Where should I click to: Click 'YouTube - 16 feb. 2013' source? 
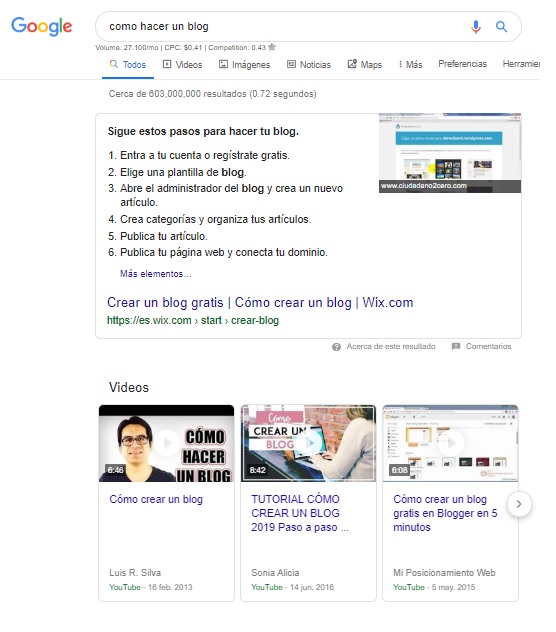[x=151, y=587]
